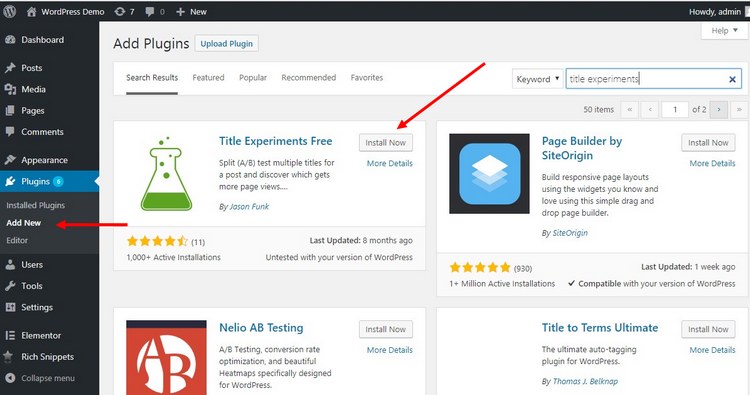750x395 pixels.
Task: Click the Media icon in sidebar
Action: click(x=10, y=89)
